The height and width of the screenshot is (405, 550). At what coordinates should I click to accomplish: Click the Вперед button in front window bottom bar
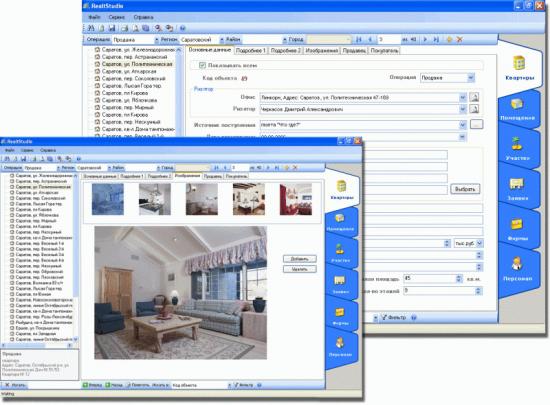coord(93,385)
